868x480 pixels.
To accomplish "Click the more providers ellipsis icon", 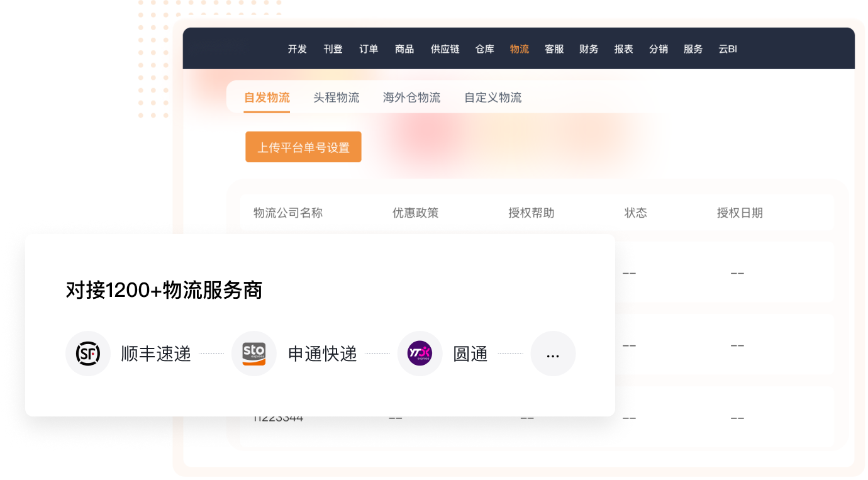I will [553, 354].
